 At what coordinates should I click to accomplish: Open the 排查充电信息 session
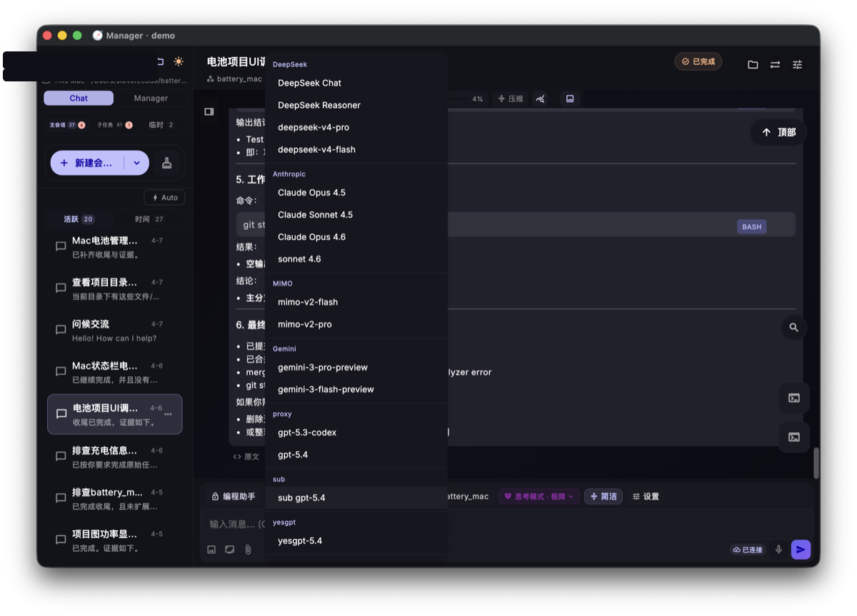[x=114, y=457]
